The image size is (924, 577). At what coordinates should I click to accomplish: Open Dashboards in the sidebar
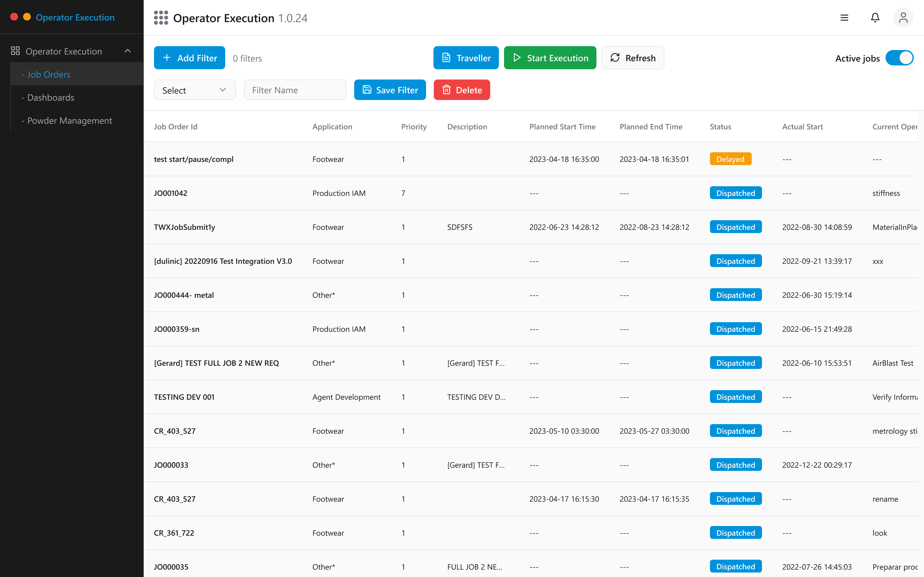(51, 98)
